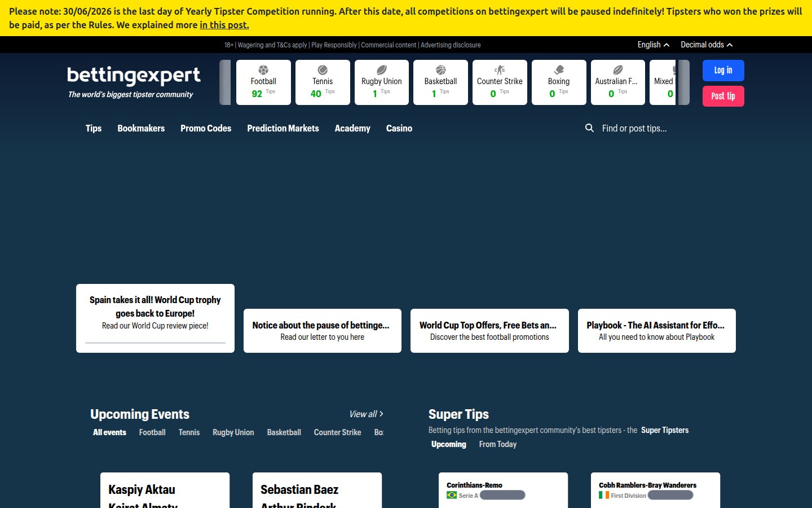
Task: Click the Serie A league label
Action: 468,496
